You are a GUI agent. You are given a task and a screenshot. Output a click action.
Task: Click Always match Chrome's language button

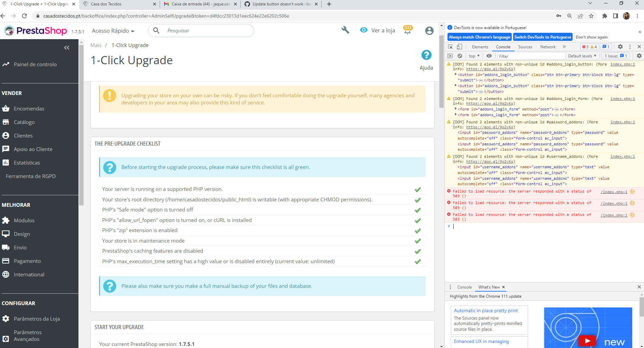coord(479,37)
